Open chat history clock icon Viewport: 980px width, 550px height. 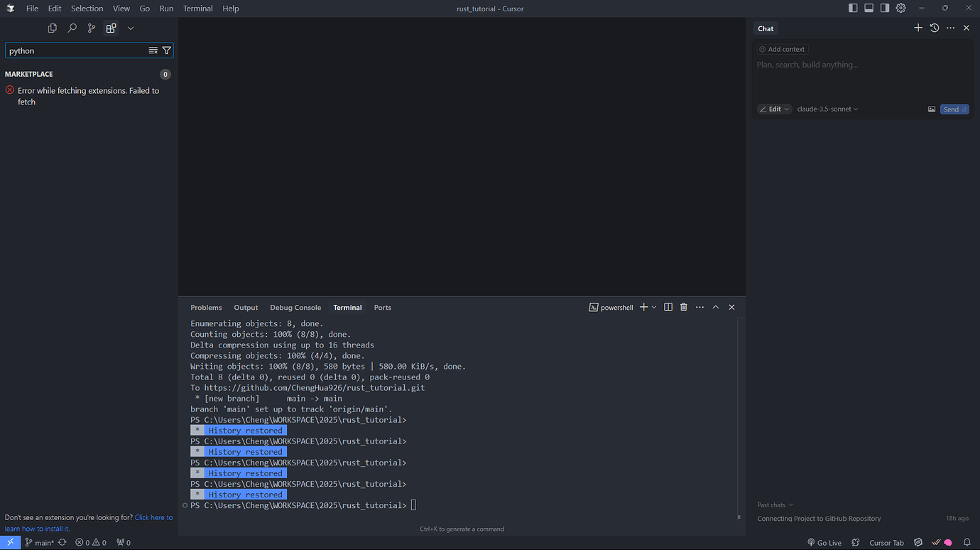pos(934,28)
